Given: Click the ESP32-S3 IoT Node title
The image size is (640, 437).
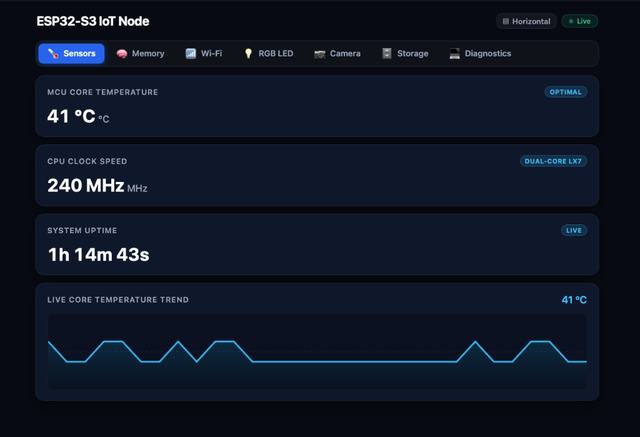Looking at the screenshot, I should tap(93, 21).
